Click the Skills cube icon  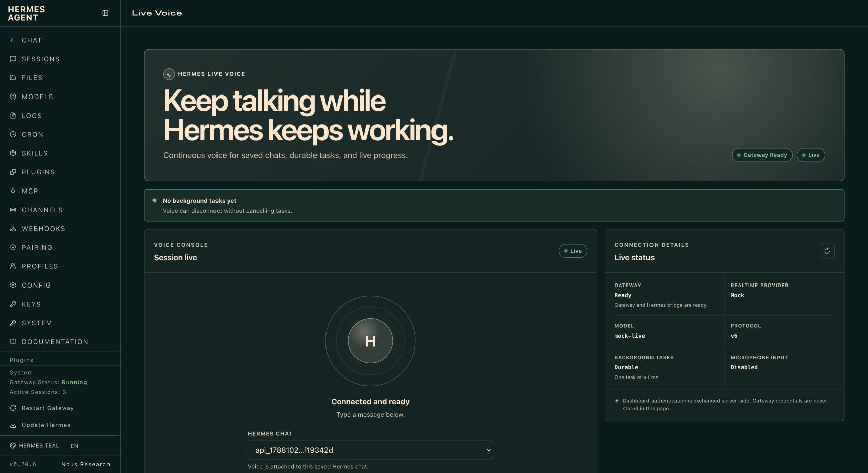tap(13, 153)
